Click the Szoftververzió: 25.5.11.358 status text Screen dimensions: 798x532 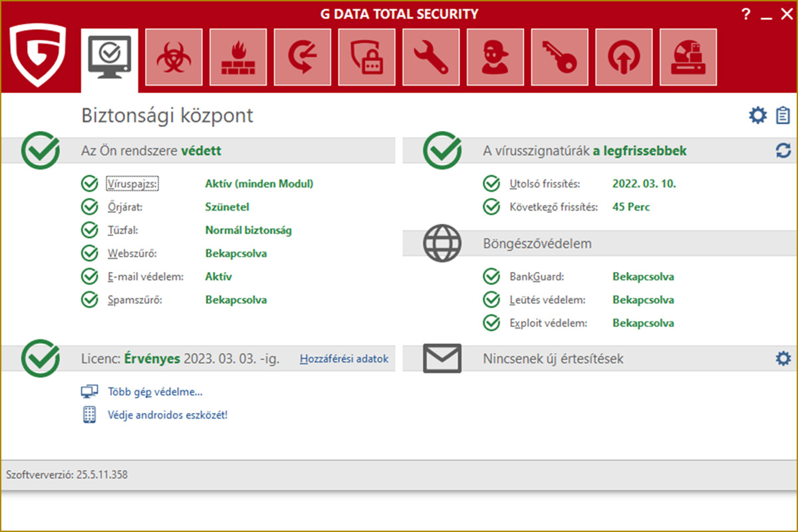(66, 475)
